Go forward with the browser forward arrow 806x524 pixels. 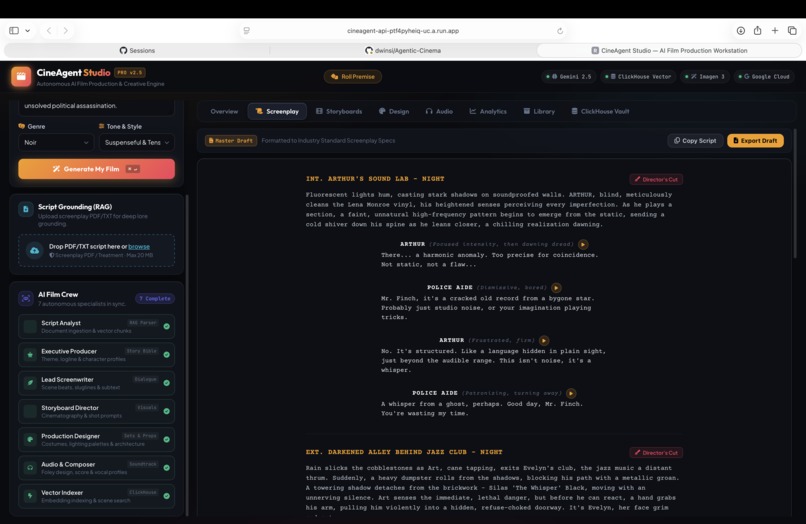(66, 31)
